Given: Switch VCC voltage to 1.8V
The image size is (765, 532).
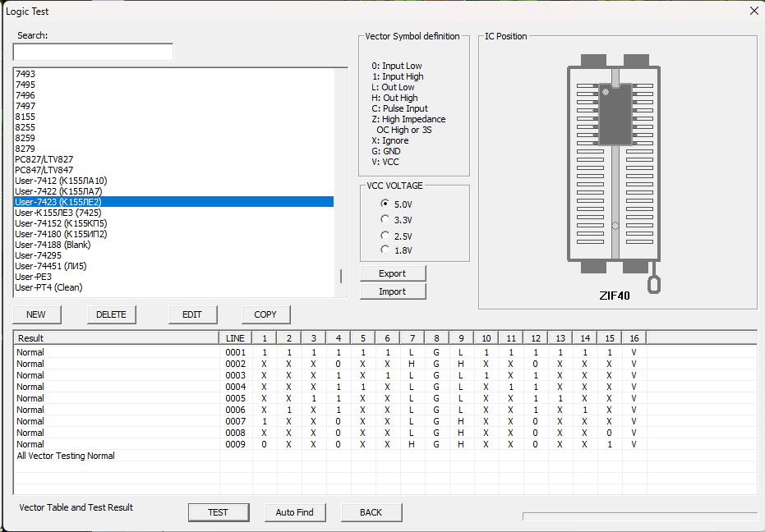Looking at the screenshot, I should pyautogui.click(x=385, y=250).
